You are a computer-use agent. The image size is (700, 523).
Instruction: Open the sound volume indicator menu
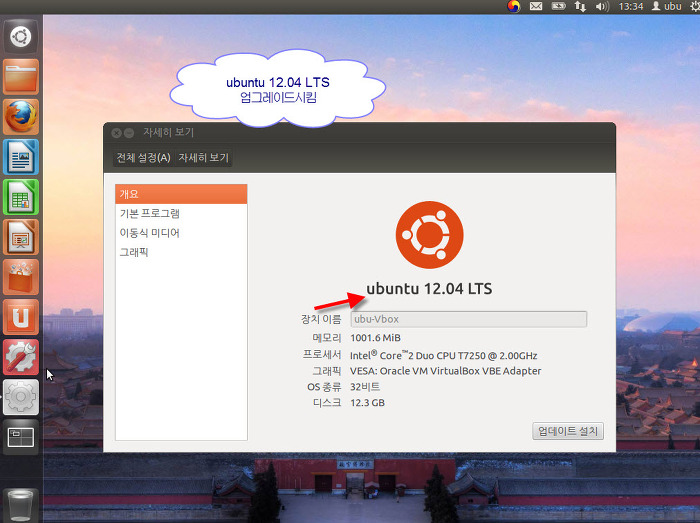(x=602, y=7)
